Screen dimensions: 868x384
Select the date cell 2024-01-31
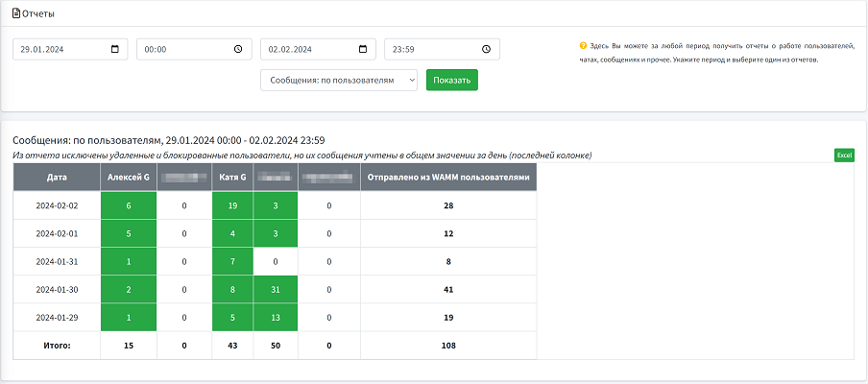(x=57, y=262)
